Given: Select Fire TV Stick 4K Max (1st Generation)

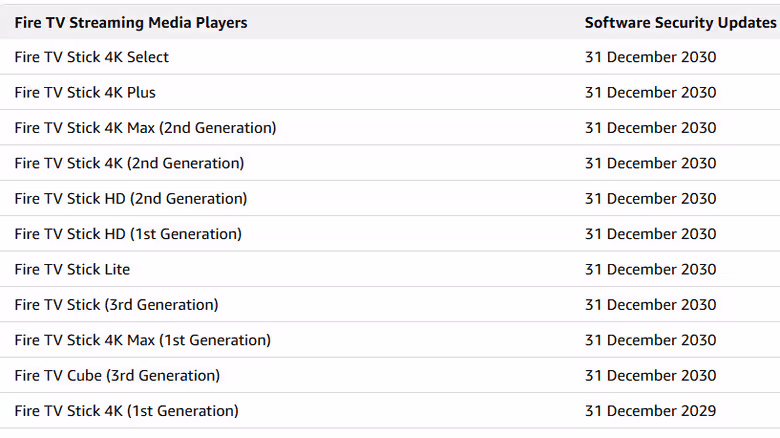Looking at the screenshot, I should coord(143,340).
